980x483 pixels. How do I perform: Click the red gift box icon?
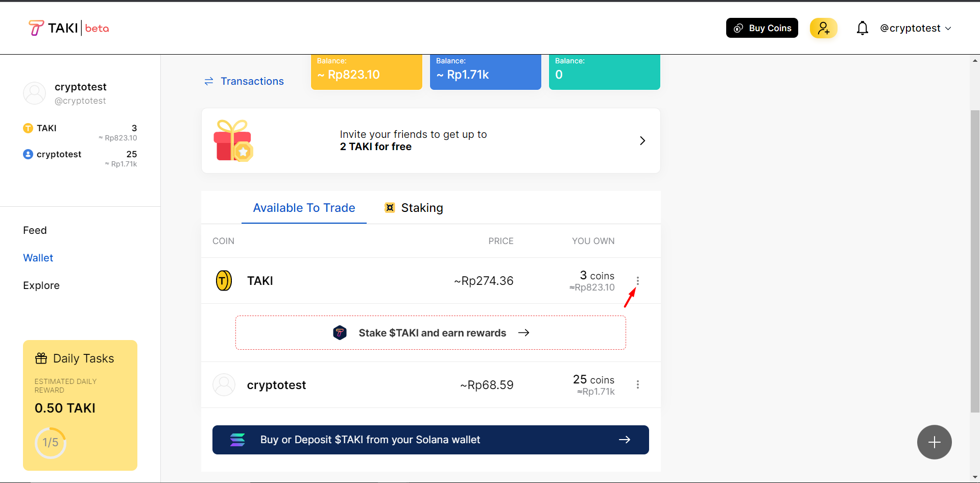pos(233,141)
